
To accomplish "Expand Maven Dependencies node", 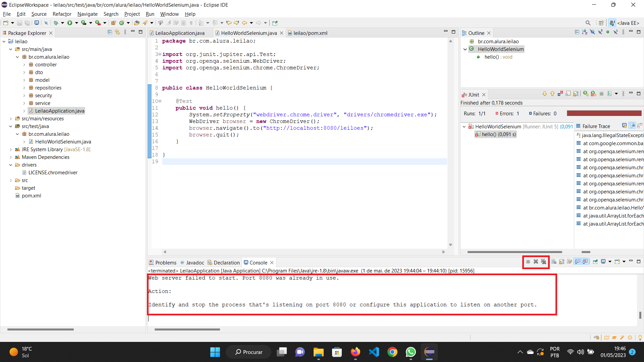I will click(11, 157).
